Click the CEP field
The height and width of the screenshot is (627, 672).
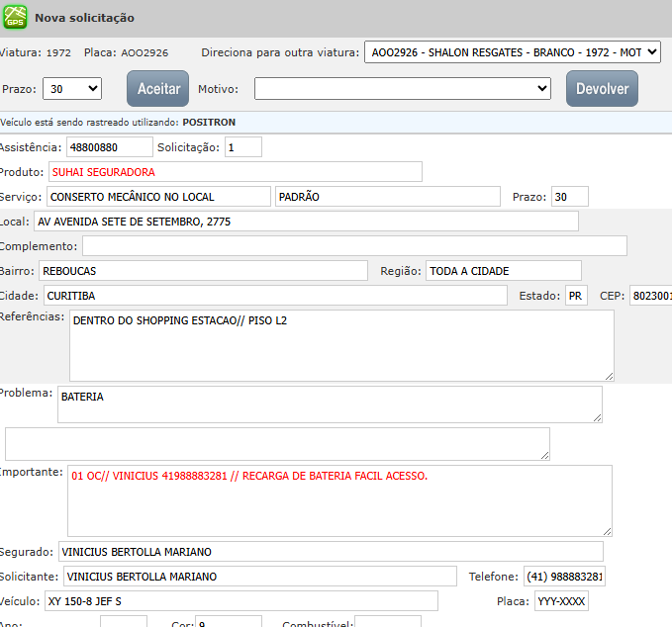[650, 296]
